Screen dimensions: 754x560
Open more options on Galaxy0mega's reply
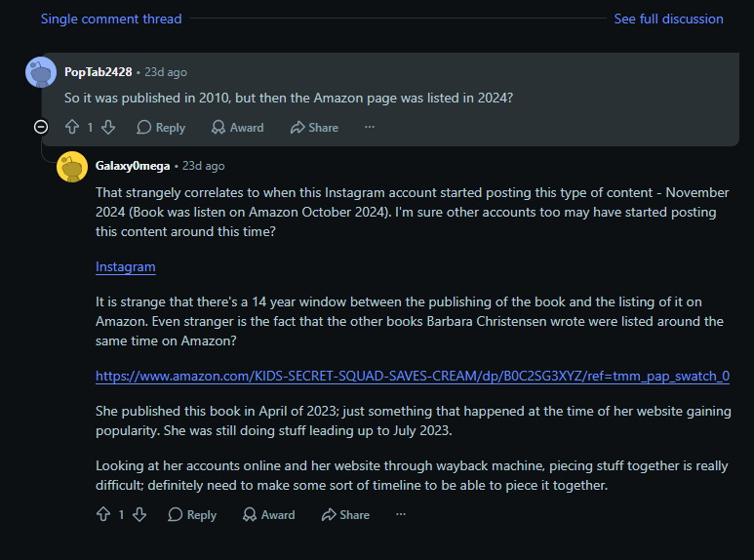pyautogui.click(x=401, y=514)
